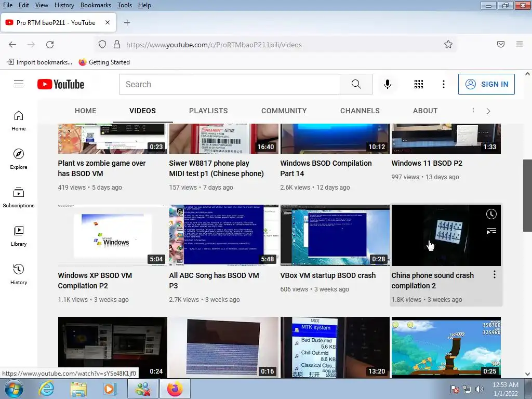Open Windows Explorer from taskbar
Screen dimensions: 532x399
[78, 389]
